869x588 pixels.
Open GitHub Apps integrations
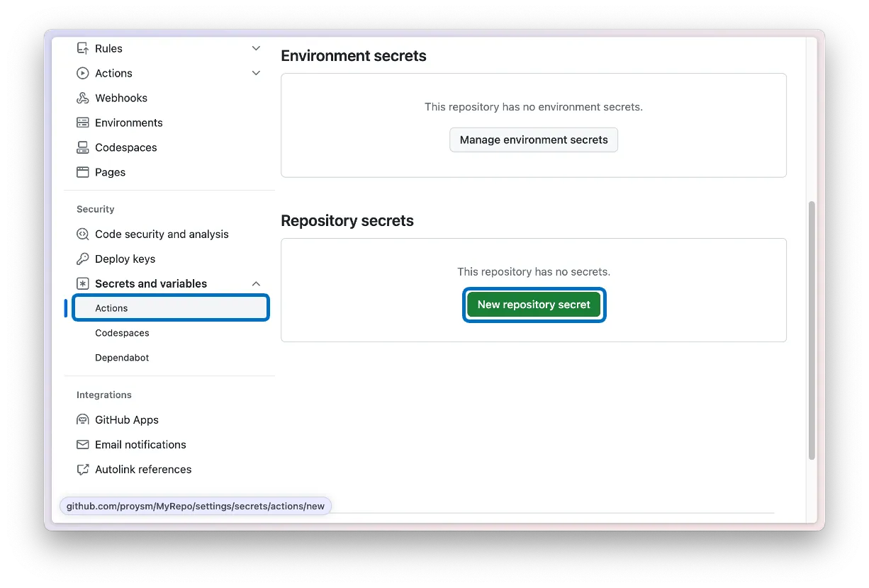[127, 420]
